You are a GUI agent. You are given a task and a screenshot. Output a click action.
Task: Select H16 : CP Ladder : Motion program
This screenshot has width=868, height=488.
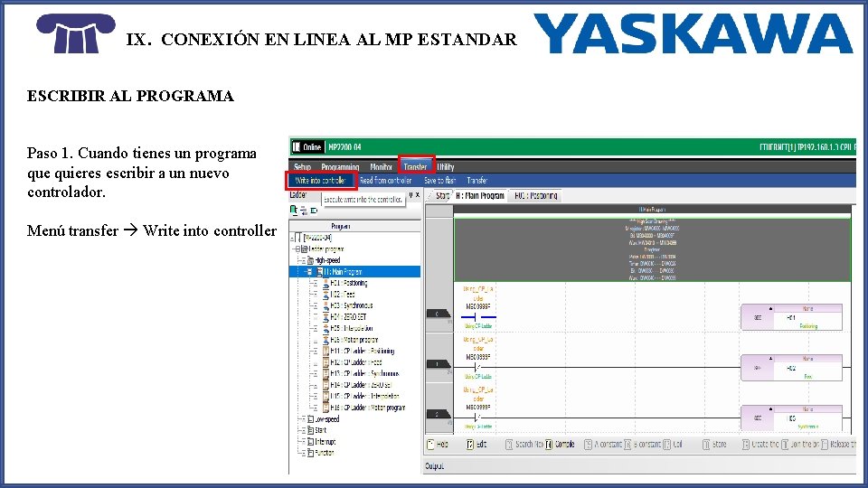click(368, 408)
